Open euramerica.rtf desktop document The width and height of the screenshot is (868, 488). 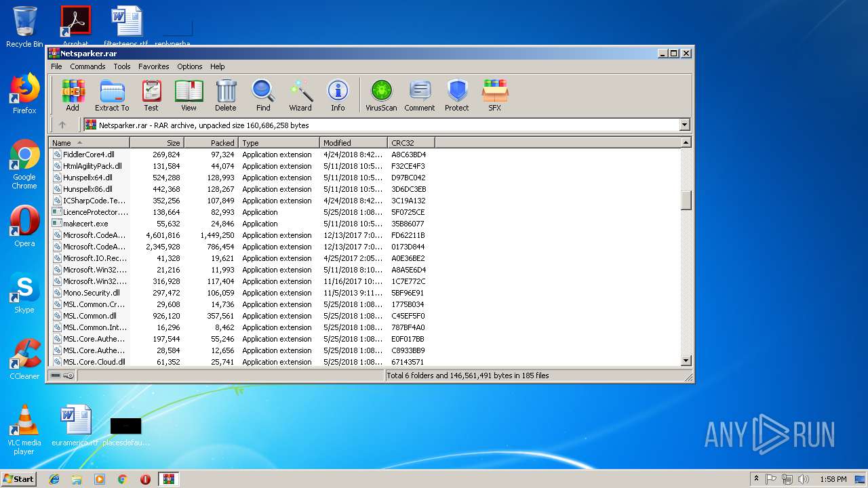75,426
